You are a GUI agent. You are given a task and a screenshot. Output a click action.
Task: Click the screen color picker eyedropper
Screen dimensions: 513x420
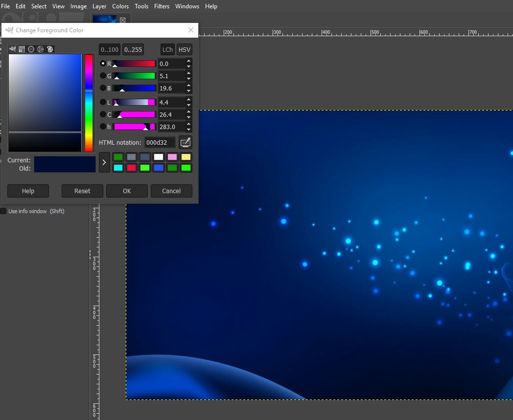(185, 142)
